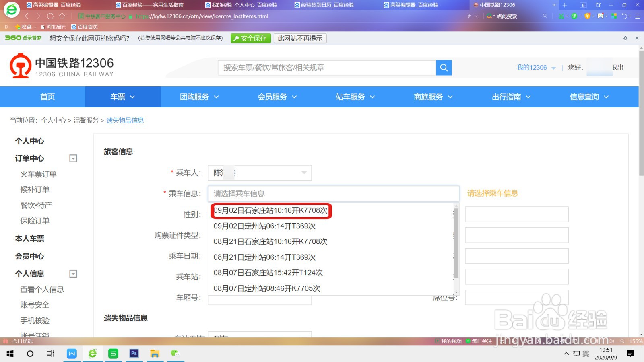Image resolution: width=644 pixels, height=362 pixels.
Task: Click the 乘车信息 dropdown list scrollbar
Action: pos(456,243)
